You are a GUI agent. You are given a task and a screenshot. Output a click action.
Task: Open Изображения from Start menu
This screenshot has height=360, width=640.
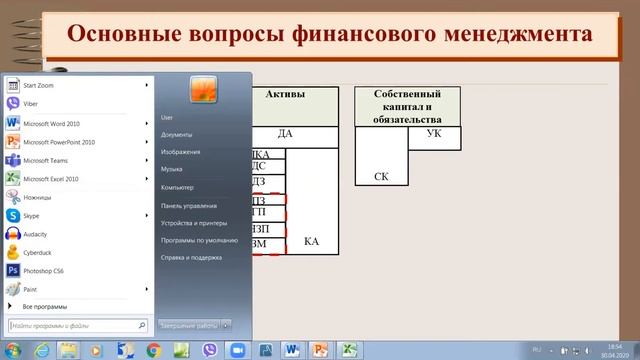click(x=180, y=152)
